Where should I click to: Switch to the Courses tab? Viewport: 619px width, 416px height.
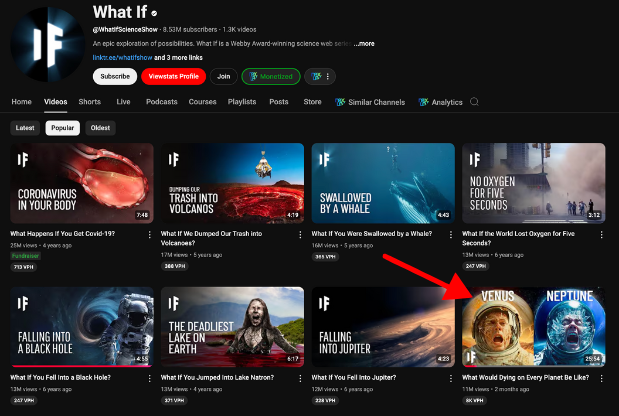click(203, 102)
